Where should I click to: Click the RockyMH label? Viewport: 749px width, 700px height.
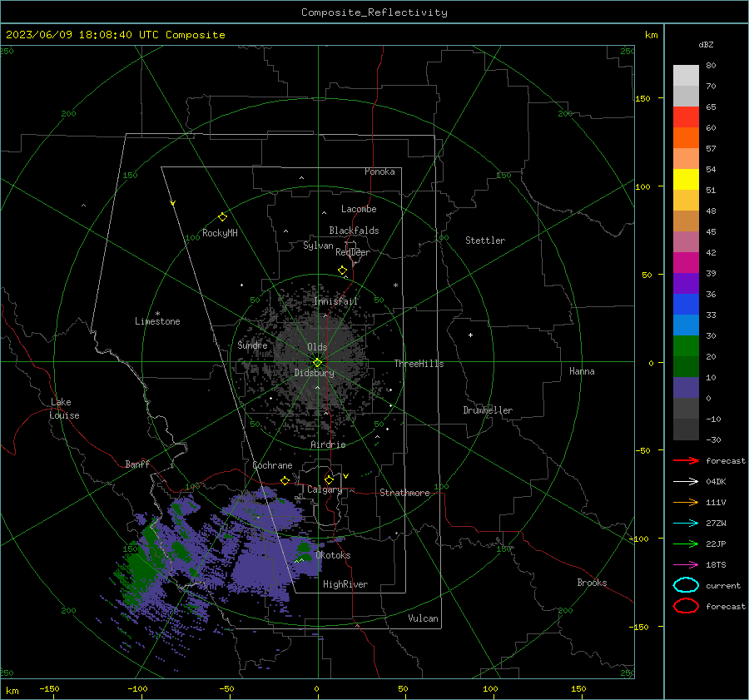point(220,233)
